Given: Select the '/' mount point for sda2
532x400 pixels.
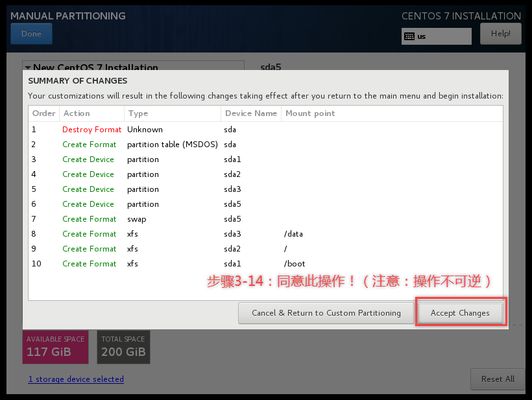Looking at the screenshot, I should [x=285, y=249].
